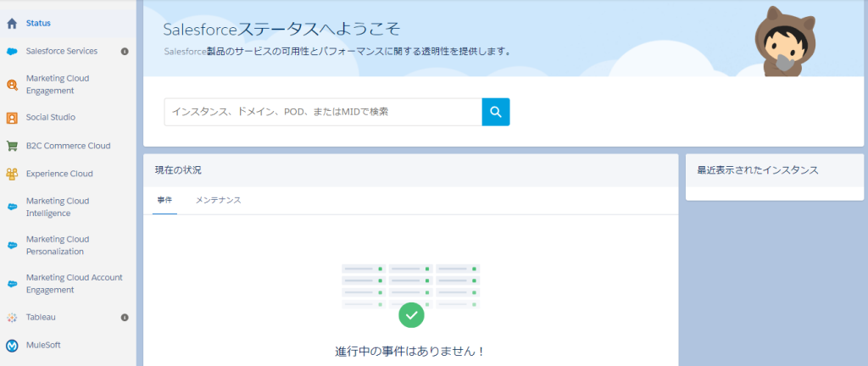Click the Marketing Cloud Personalization icon

12,246
